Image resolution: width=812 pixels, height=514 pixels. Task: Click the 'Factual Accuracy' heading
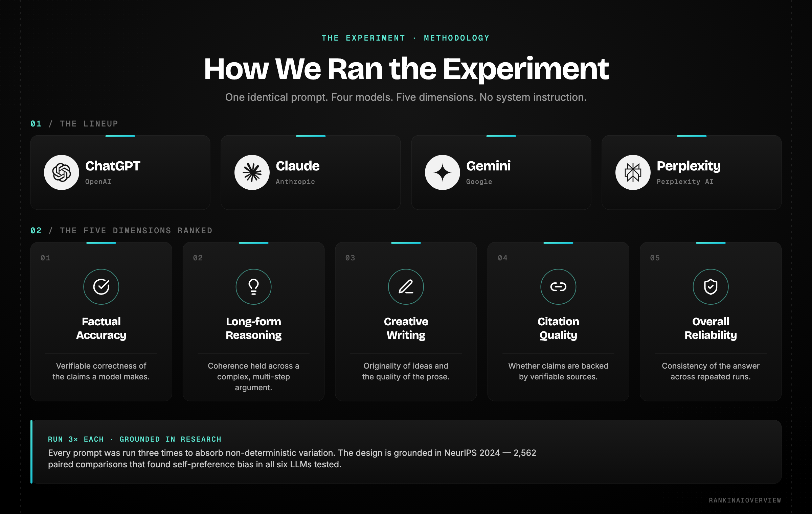click(101, 328)
